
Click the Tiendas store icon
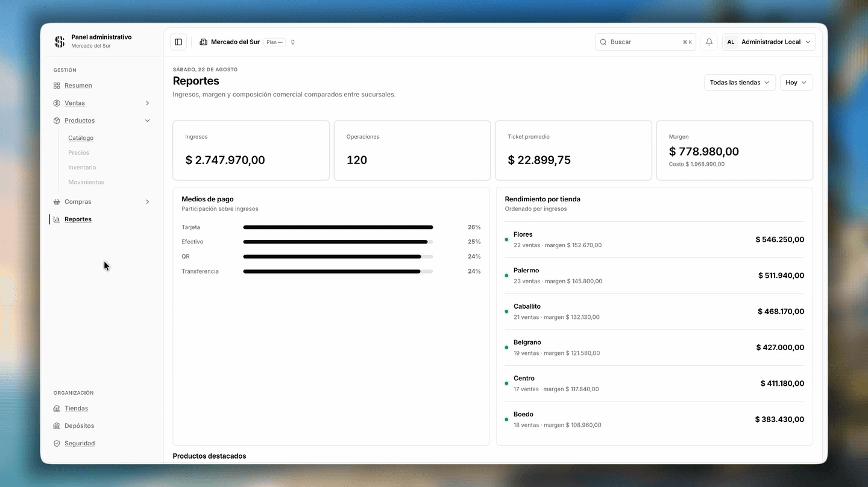tap(57, 409)
